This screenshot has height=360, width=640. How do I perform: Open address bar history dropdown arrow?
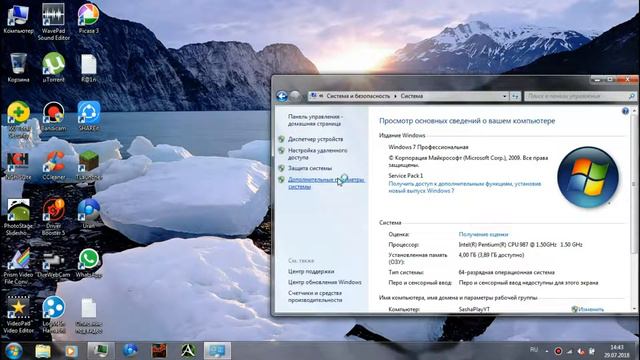pyautogui.click(x=505, y=96)
